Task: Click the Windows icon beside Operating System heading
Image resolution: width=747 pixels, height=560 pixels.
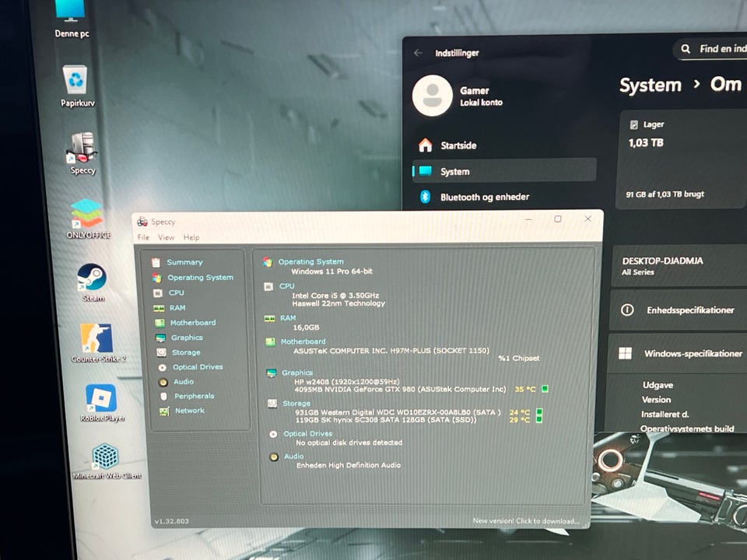Action: point(268,262)
